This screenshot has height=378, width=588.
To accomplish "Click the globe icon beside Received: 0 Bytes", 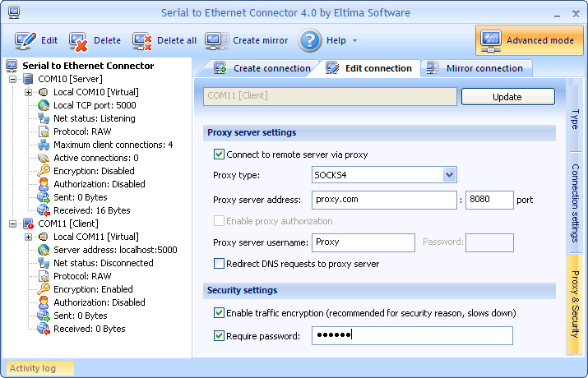I will click(44, 329).
